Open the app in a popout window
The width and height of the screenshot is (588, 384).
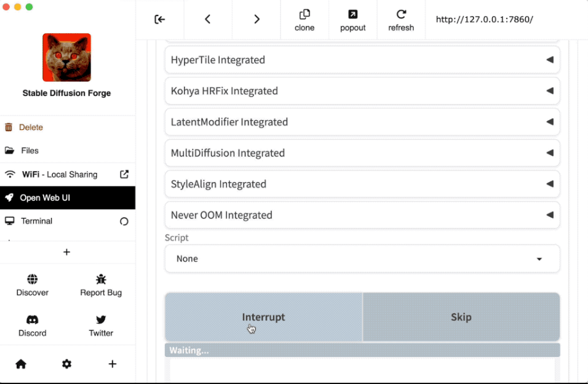coord(352,20)
